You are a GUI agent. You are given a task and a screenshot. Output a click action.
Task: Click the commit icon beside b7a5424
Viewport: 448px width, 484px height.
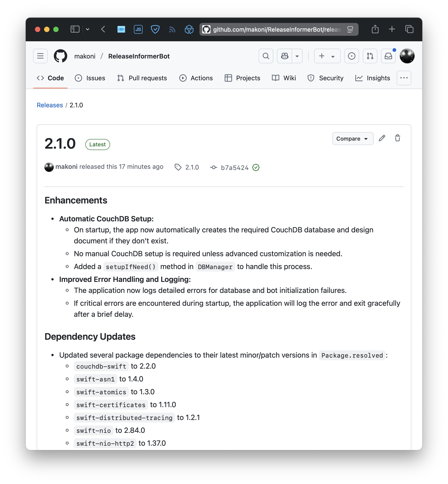coord(214,167)
